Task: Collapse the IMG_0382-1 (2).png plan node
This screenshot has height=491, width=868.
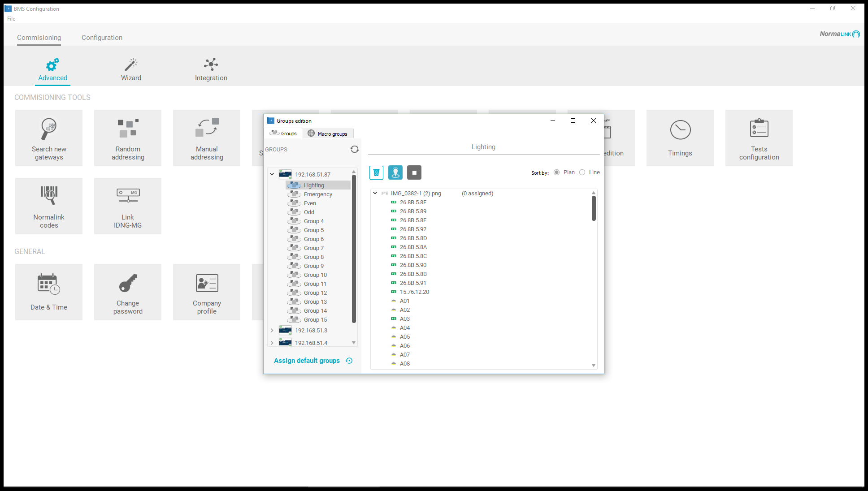Action: [375, 193]
